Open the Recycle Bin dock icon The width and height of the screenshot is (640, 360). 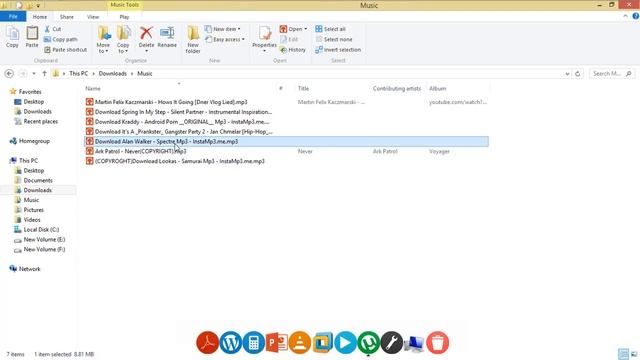tap(438, 342)
